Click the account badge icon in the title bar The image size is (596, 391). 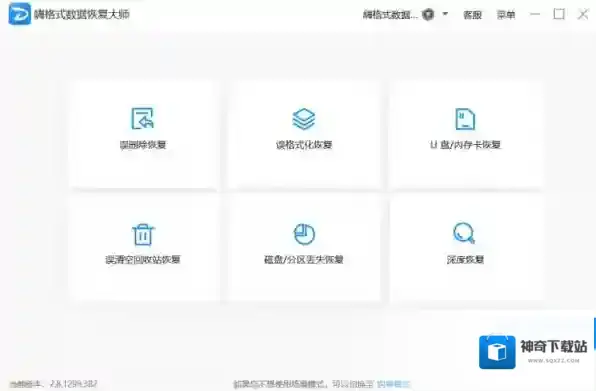point(428,14)
